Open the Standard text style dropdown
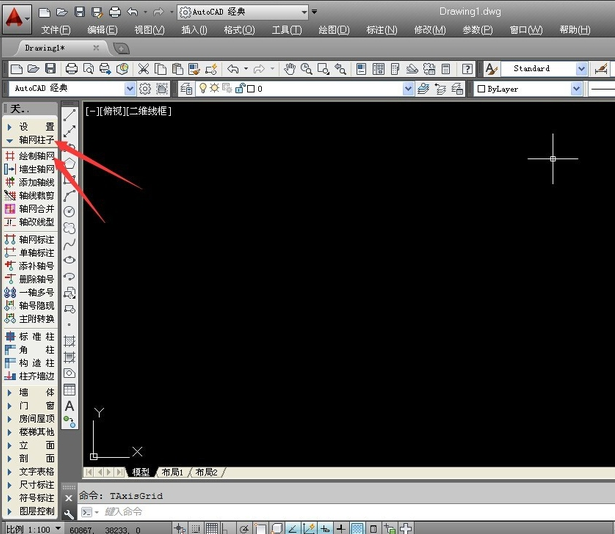 click(x=581, y=69)
